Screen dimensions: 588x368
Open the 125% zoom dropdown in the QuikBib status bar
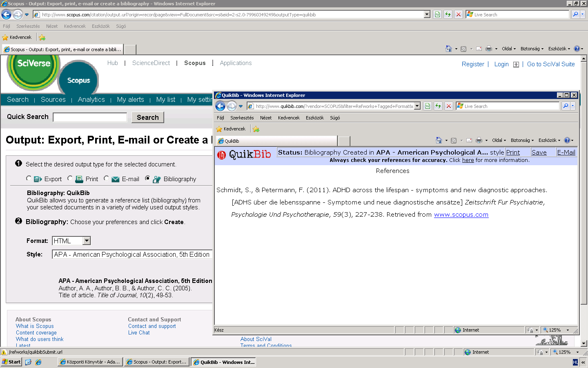(568, 330)
